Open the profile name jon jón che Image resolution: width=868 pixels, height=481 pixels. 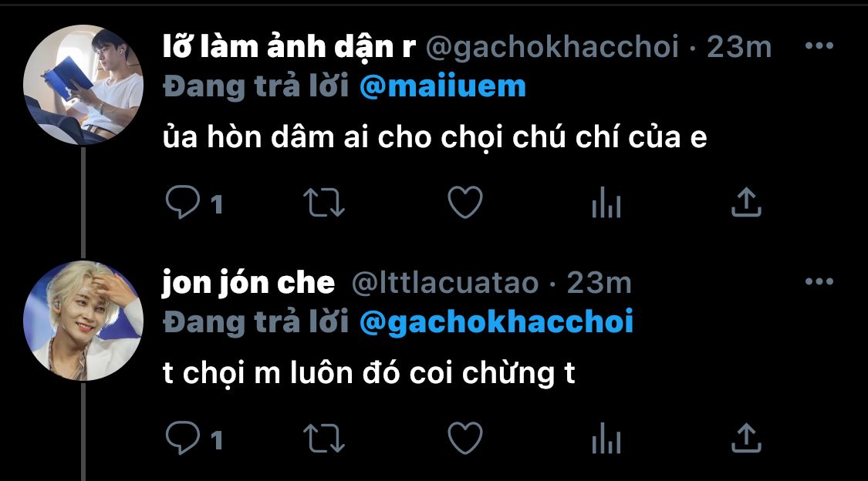coord(248,283)
